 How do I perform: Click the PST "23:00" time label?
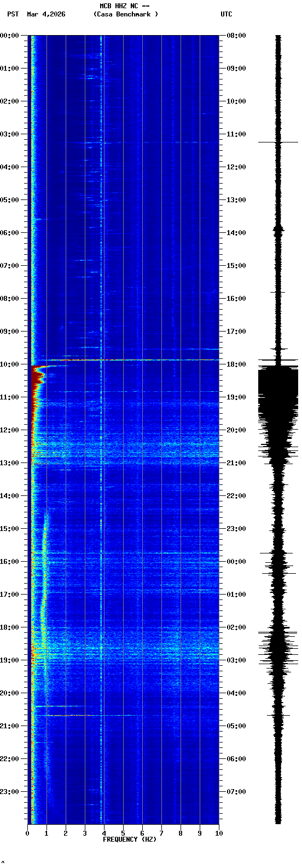tap(9, 792)
